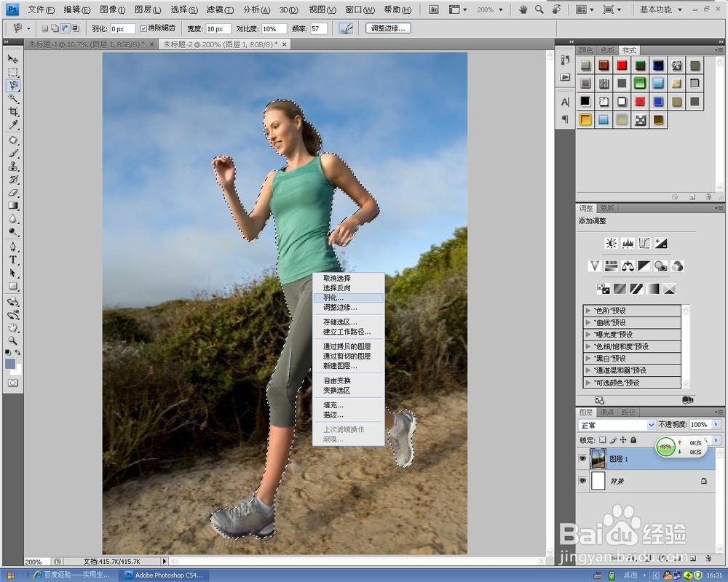Select the Hand tool in toolbox
The width and height of the screenshot is (728, 582).
(13, 327)
